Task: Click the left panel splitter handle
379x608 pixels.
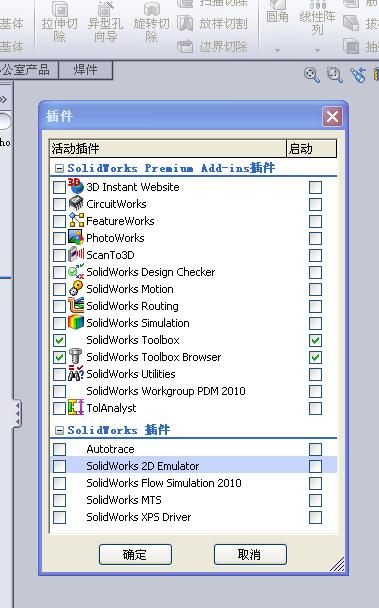Action: pyautogui.click(x=17, y=413)
